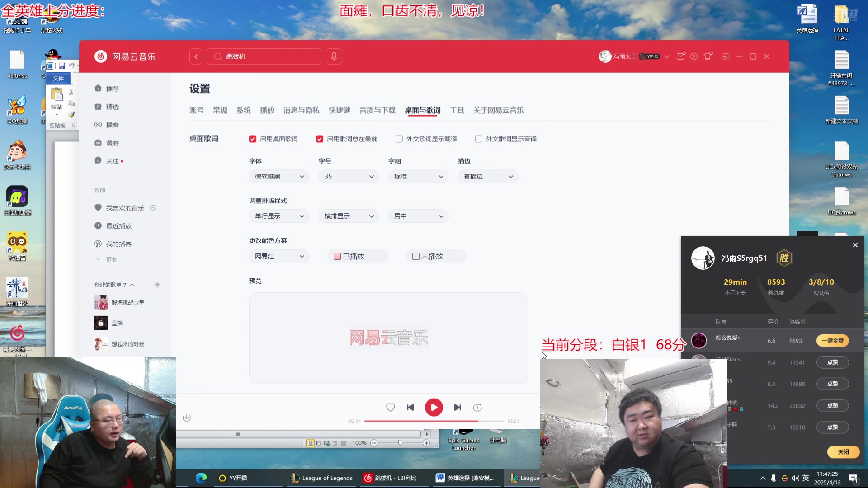Open the 网易红 color scheme dropdown
Screen dimensions: 868x488
pyautogui.click(x=279, y=256)
